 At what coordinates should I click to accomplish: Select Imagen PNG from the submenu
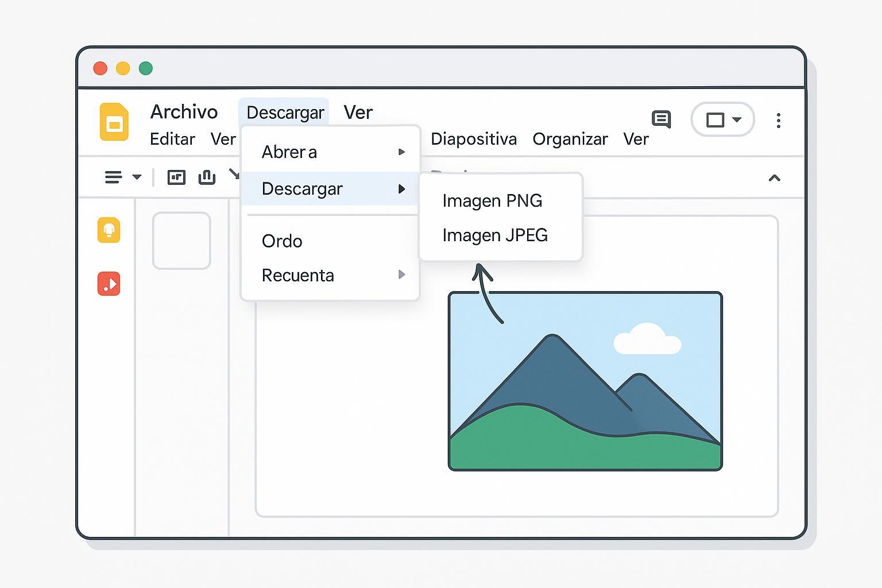tap(492, 200)
